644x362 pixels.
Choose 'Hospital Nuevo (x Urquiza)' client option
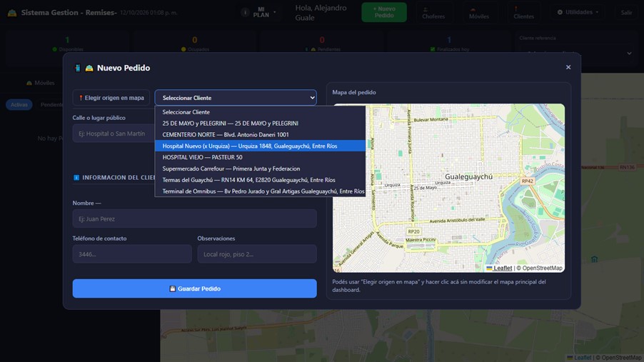point(260,146)
